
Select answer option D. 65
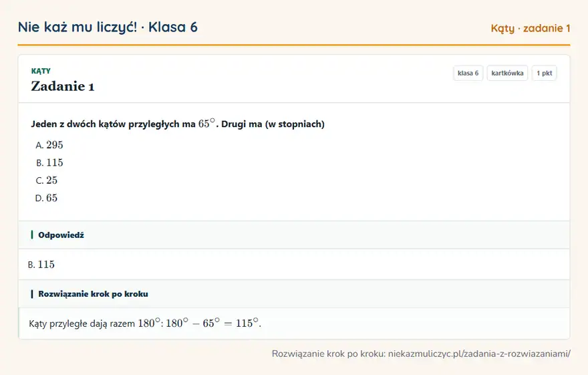[x=47, y=198]
